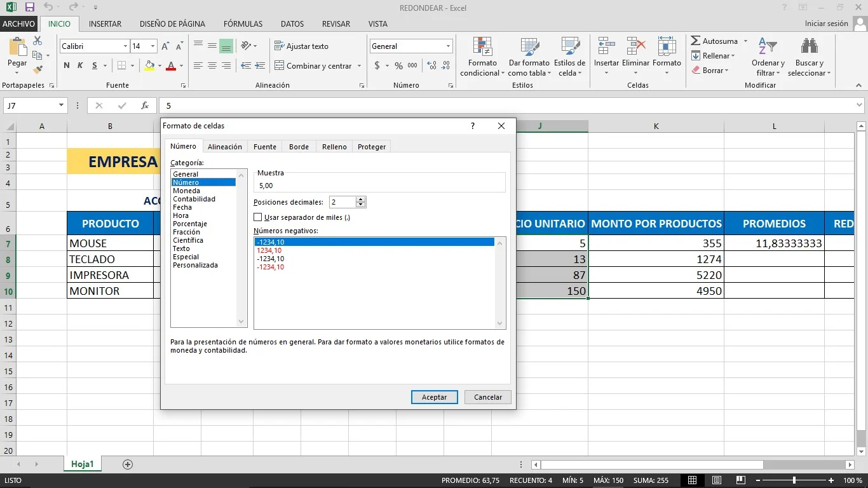Viewport: 868px width, 488px height.
Task: Add new sheet with plus icon
Action: (x=128, y=464)
